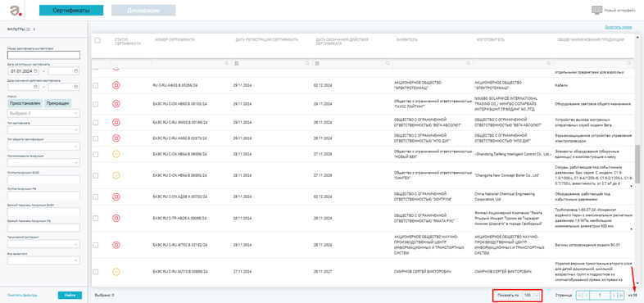The image size is (644, 303).
Task: Toggle the select-all checkbox in table header
Action: point(98,40)
